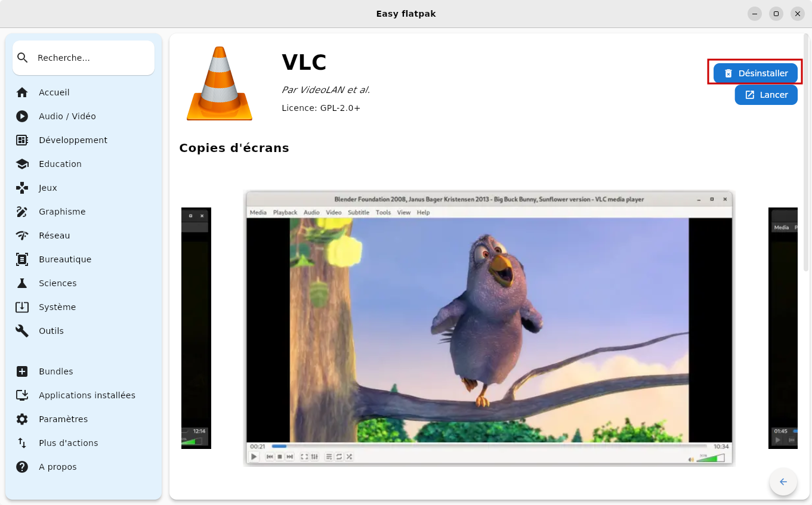Go to the Réseau category
Screen dimensions: 812x505
click(84, 236)
